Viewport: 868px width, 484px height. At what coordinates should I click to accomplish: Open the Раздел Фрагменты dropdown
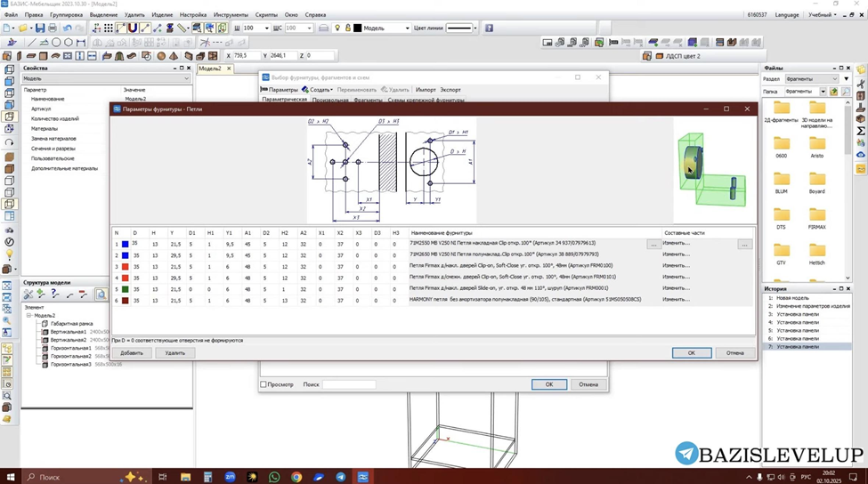(835, 79)
